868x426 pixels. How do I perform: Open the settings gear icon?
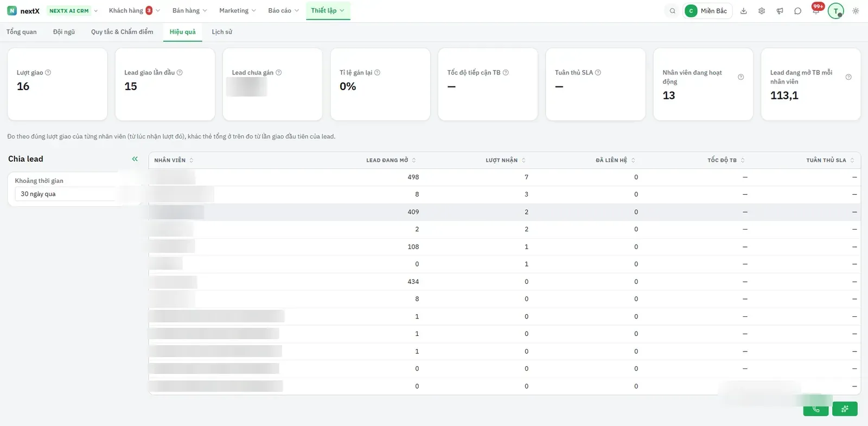762,11
